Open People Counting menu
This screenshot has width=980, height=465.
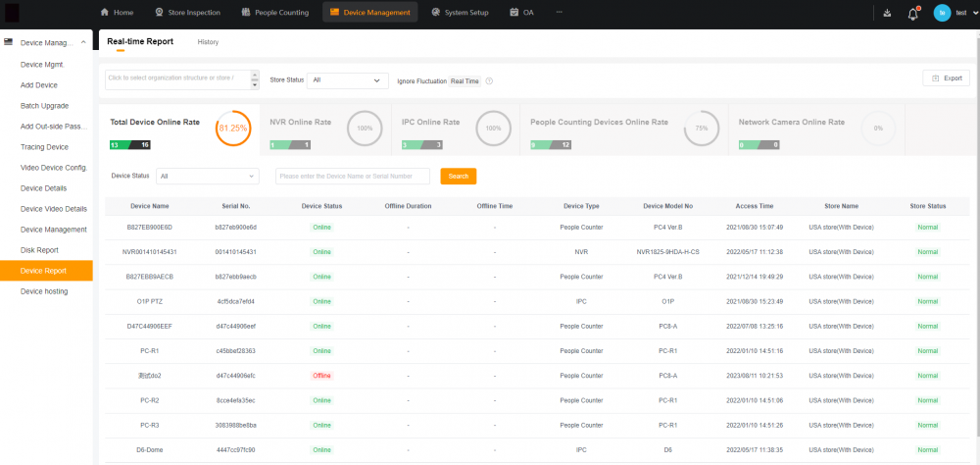[275, 13]
